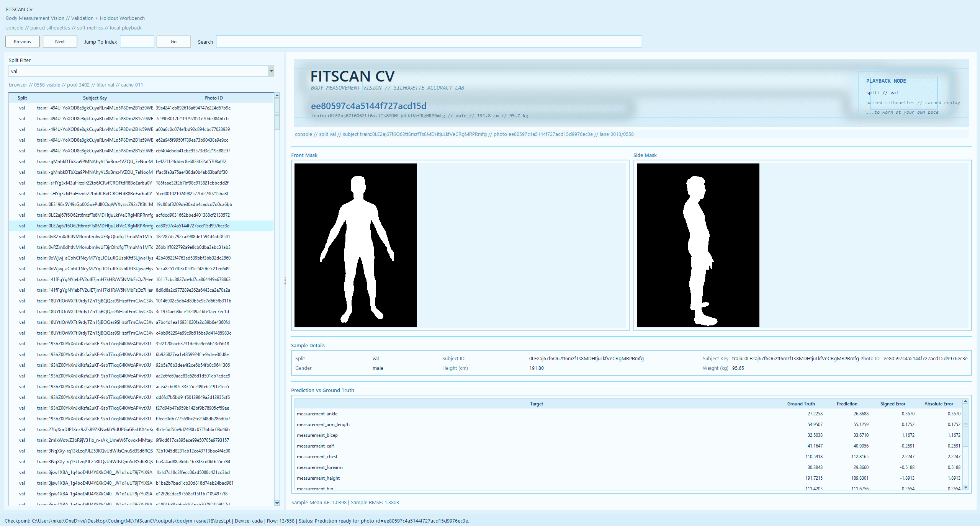Open the Side Mask silhouette image
The width and height of the screenshot is (980, 526).
698,245
